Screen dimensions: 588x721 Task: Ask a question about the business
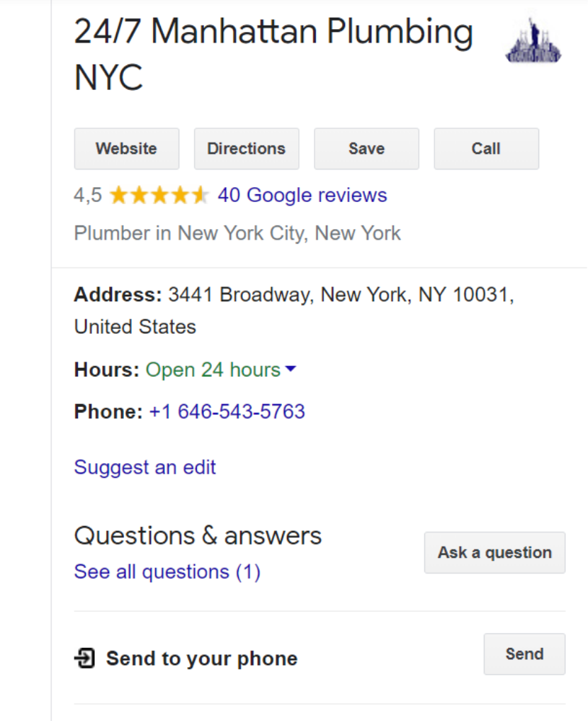494,552
